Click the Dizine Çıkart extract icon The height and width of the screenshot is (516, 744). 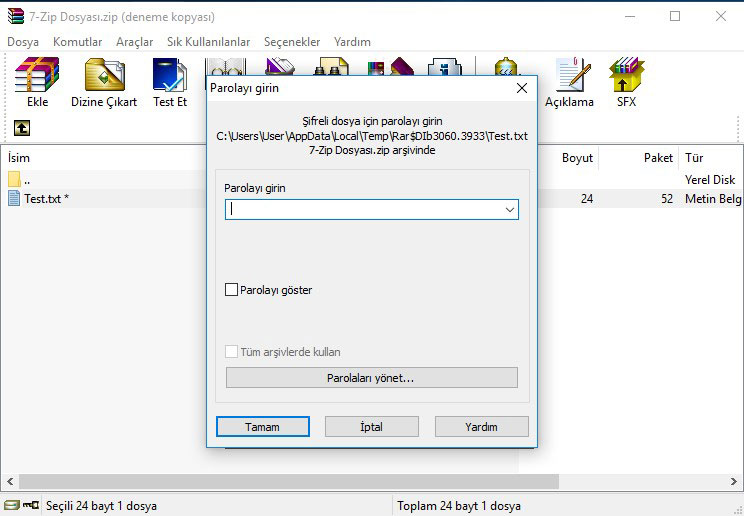click(105, 75)
